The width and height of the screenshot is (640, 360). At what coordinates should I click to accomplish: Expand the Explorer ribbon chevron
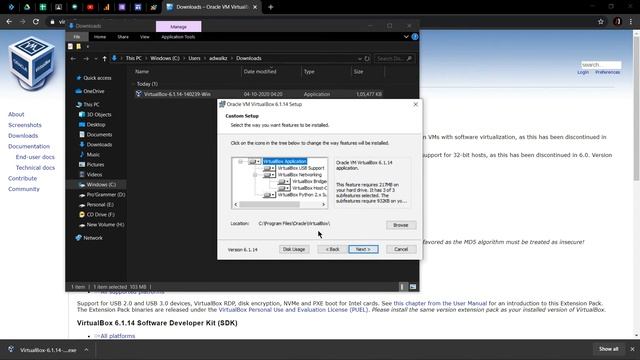click(x=406, y=37)
